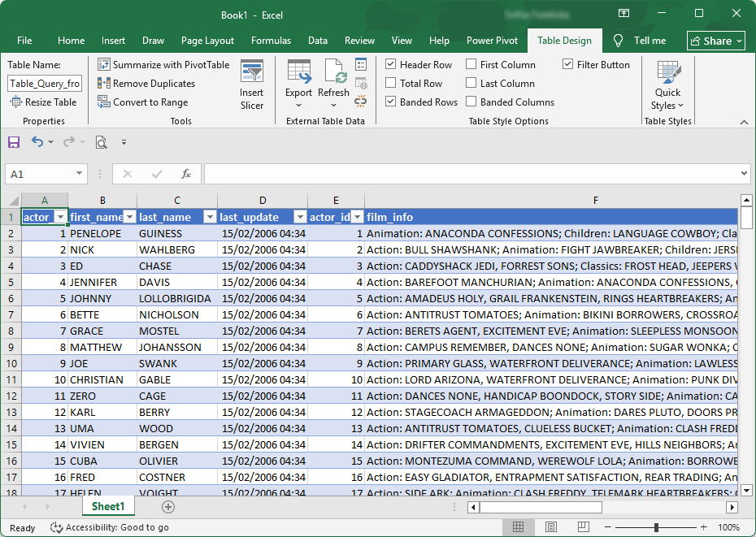Open the Power Pivot tab
Image resolution: width=756 pixels, height=537 pixels.
492,40
